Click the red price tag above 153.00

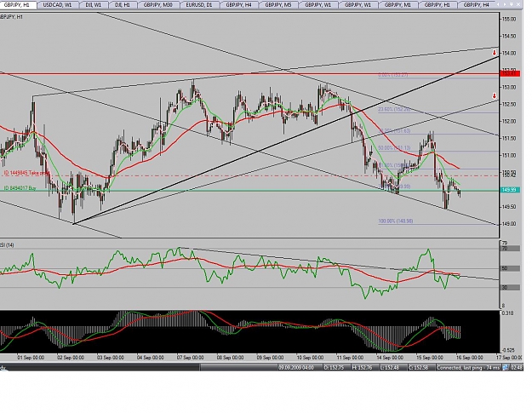click(x=510, y=73)
